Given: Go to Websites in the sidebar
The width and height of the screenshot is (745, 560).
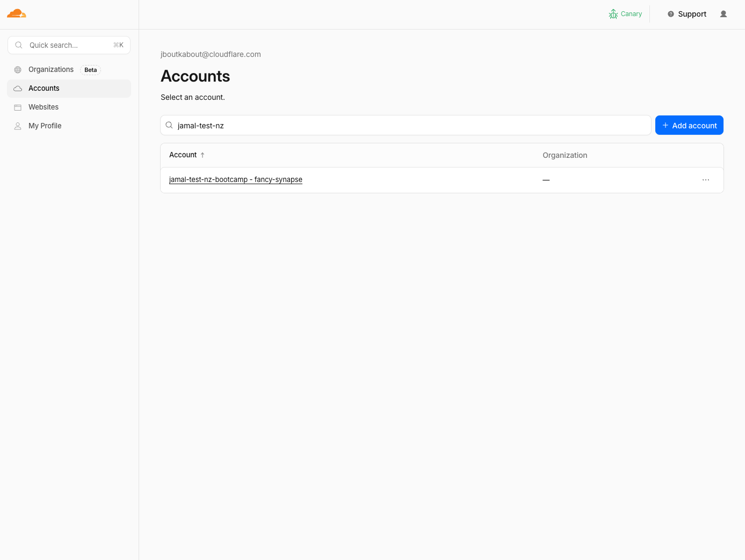Looking at the screenshot, I should 69,107.
